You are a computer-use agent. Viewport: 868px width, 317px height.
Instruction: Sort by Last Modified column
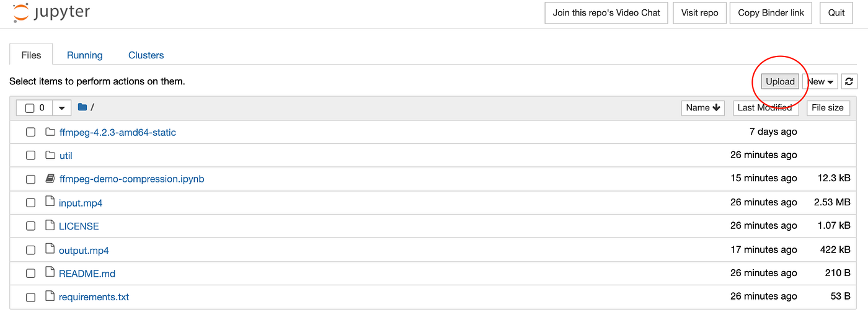[x=764, y=108]
